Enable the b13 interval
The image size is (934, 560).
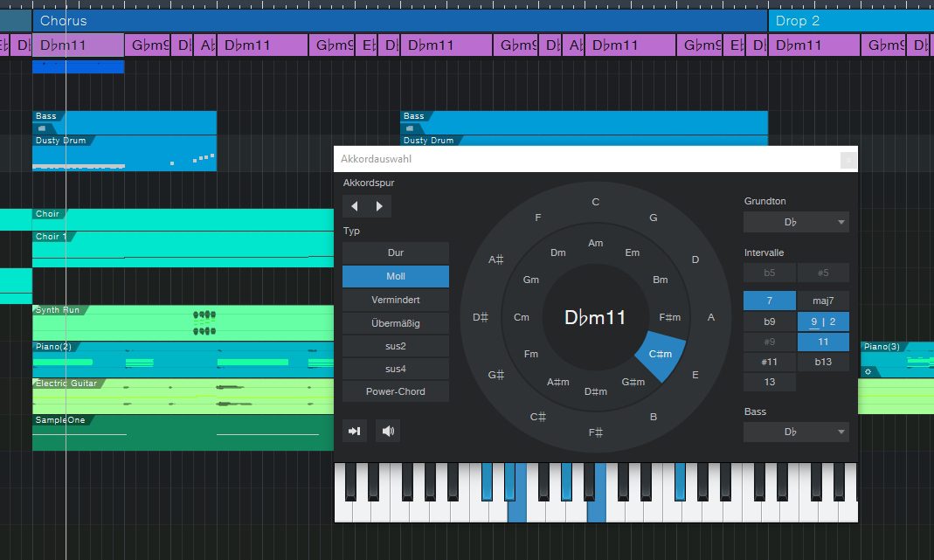point(823,361)
